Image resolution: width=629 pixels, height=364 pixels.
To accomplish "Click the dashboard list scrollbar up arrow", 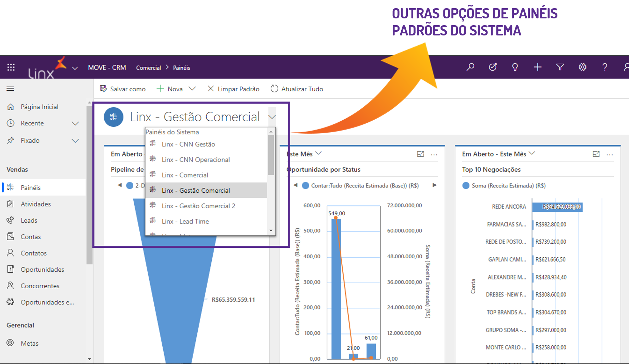I will [x=271, y=132].
